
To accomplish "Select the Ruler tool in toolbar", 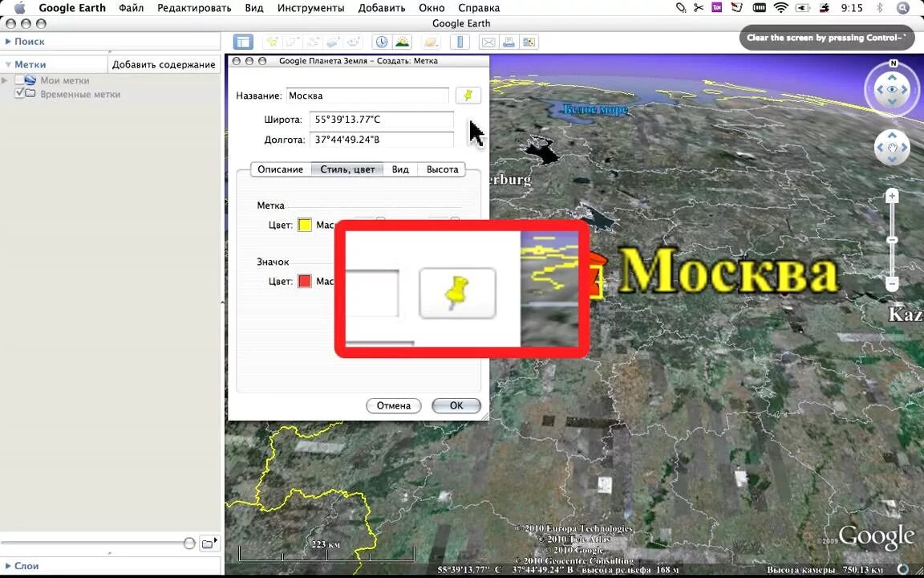I will click(x=460, y=42).
